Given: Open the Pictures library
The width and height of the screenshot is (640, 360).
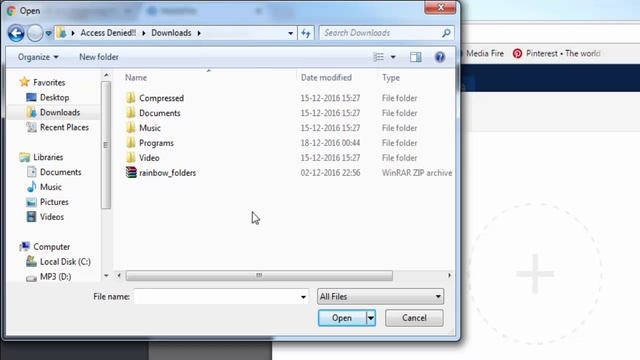Looking at the screenshot, I should 54,202.
